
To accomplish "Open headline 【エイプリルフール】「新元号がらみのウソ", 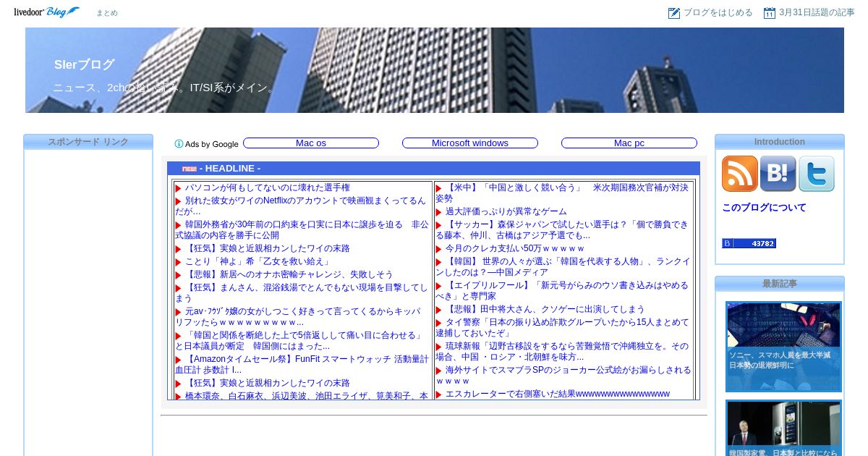I will 562,291.
